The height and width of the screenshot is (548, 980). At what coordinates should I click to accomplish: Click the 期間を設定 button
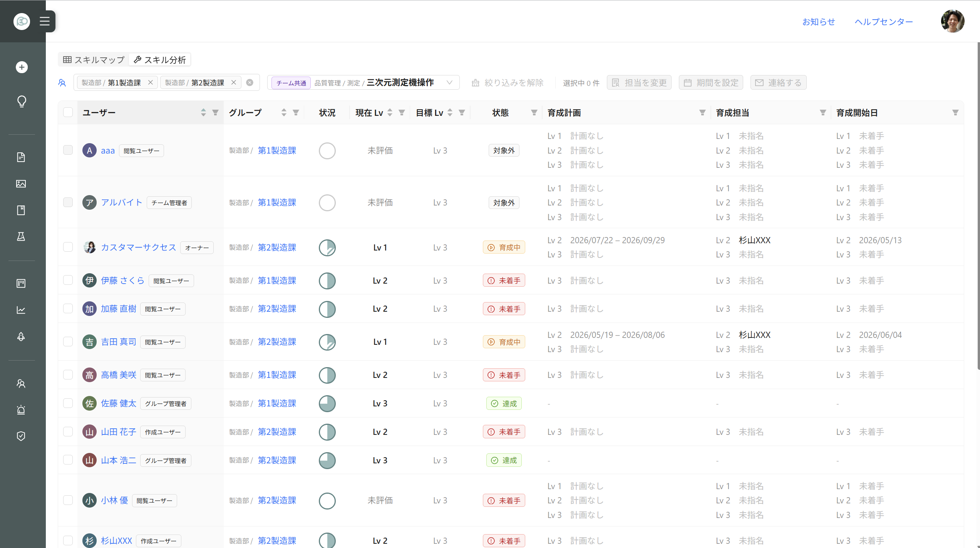[x=711, y=82]
